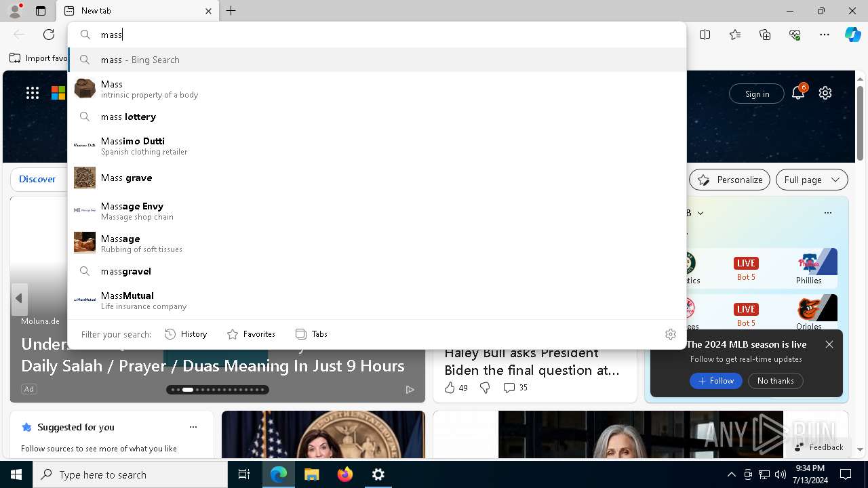Open Collections toolbar icon
The width and height of the screenshot is (868, 488).
765,35
